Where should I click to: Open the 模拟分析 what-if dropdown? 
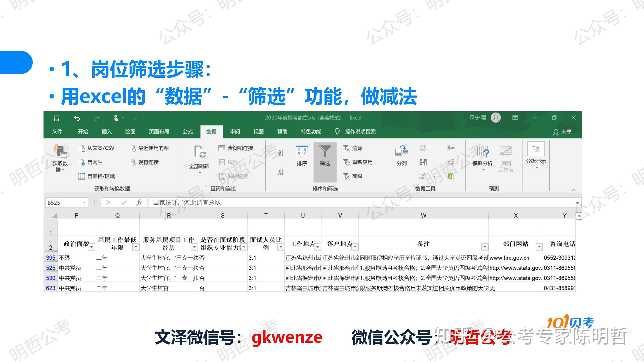click(x=482, y=158)
